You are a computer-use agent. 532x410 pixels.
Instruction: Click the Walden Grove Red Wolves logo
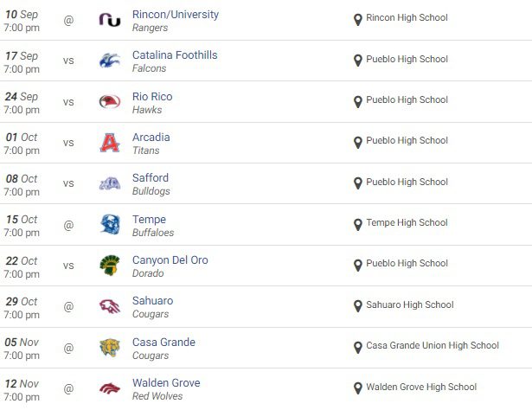click(x=110, y=388)
